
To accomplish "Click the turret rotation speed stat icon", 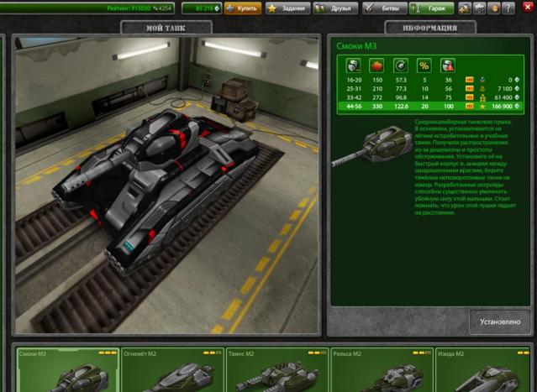I will (401, 64).
